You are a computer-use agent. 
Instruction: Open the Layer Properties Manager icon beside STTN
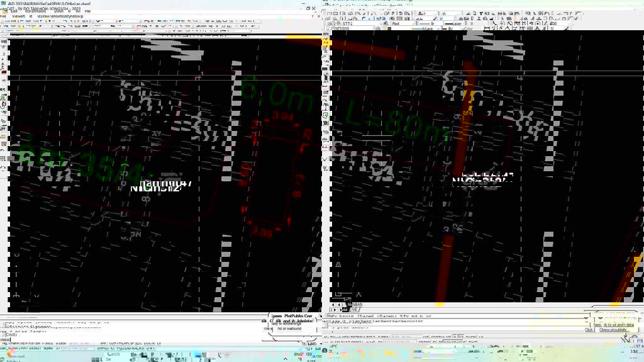(328, 23)
